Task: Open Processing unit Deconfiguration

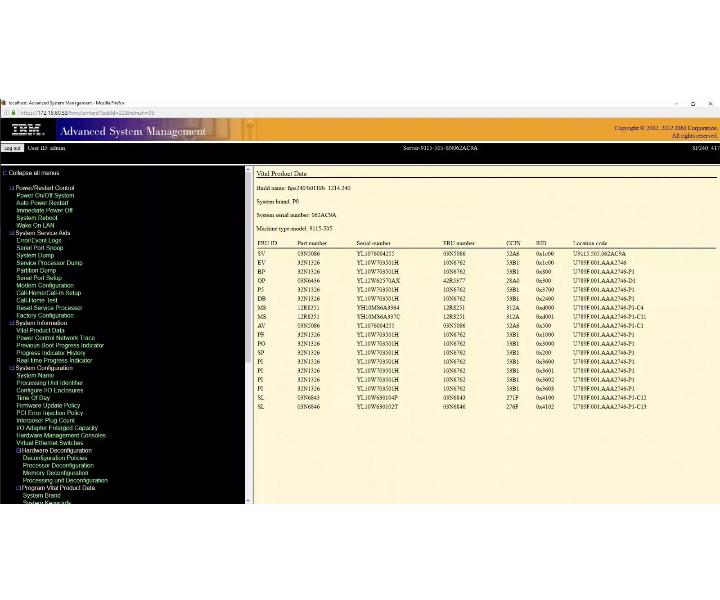Action: pyautogui.click(x=65, y=481)
